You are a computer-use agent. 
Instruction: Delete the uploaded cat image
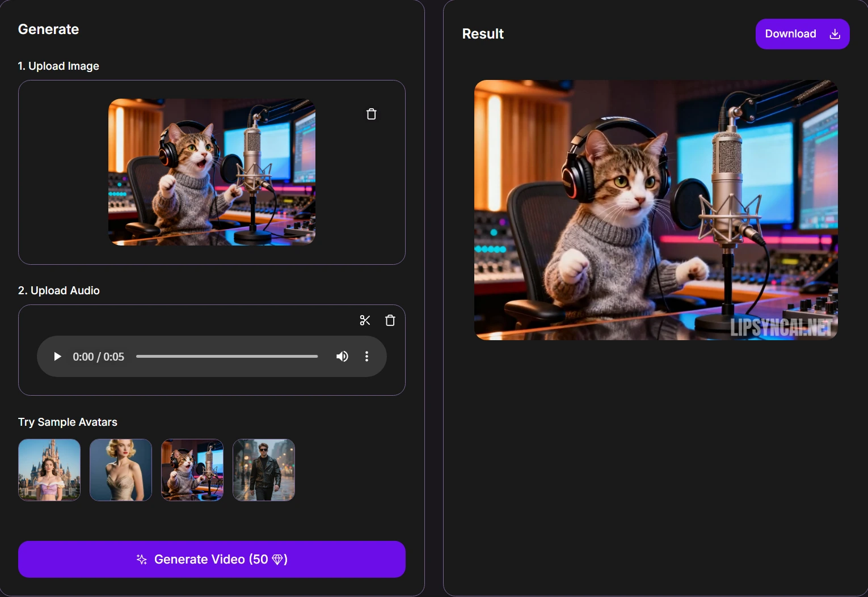point(372,113)
